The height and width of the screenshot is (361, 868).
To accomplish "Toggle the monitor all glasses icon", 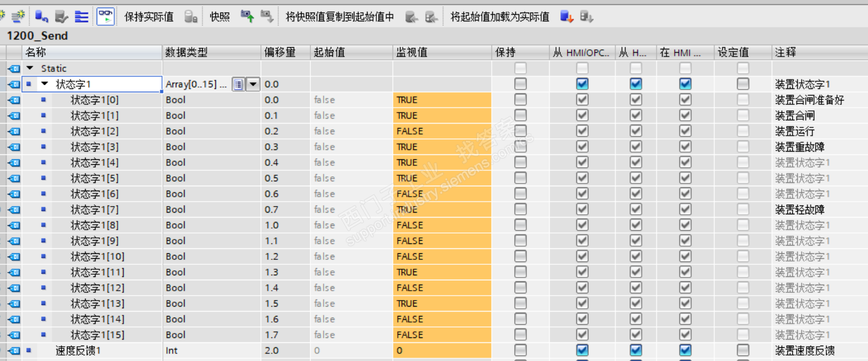I will 105,16.
